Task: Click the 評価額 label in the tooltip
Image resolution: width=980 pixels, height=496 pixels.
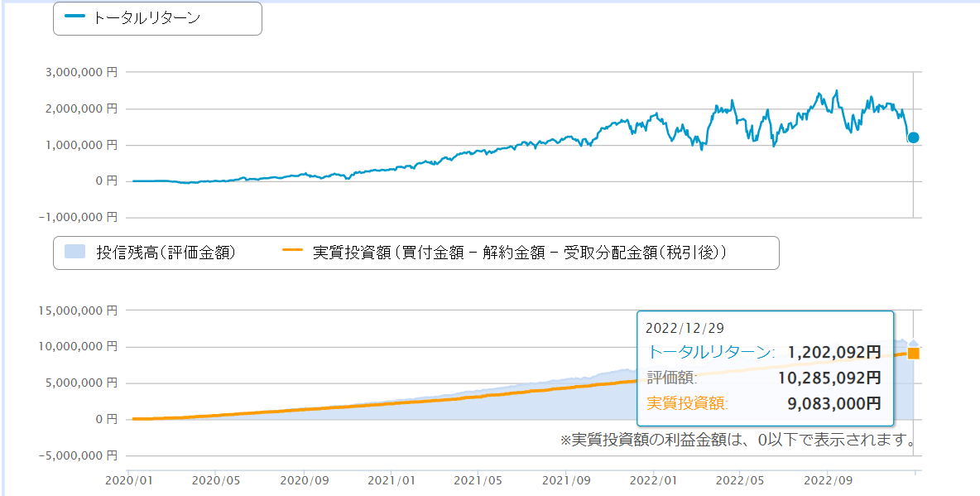Action: pyautogui.click(x=672, y=378)
